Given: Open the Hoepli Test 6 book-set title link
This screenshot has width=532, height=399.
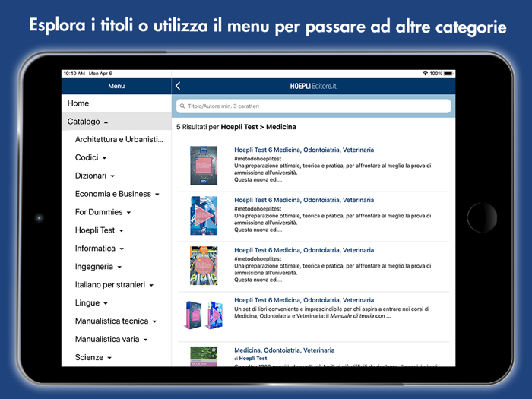Looking at the screenshot, I should [304, 300].
